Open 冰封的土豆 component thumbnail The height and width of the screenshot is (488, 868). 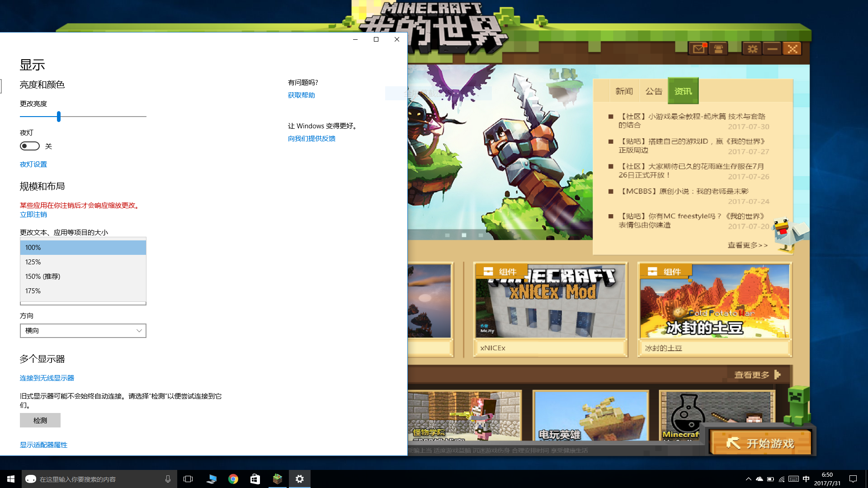point(715,301)
